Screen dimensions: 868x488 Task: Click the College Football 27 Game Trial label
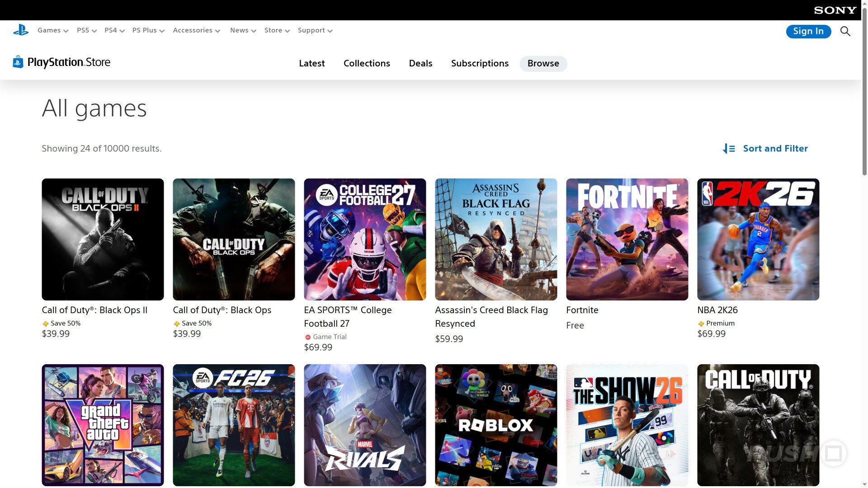click(330, 337)
